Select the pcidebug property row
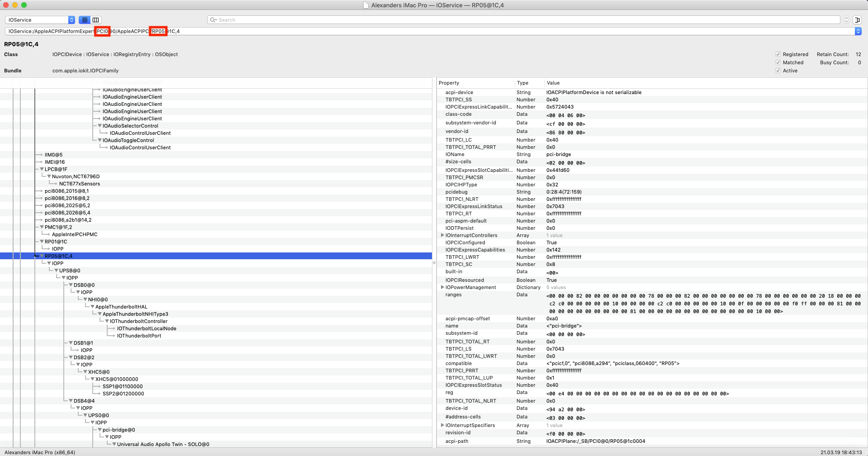 652,192
